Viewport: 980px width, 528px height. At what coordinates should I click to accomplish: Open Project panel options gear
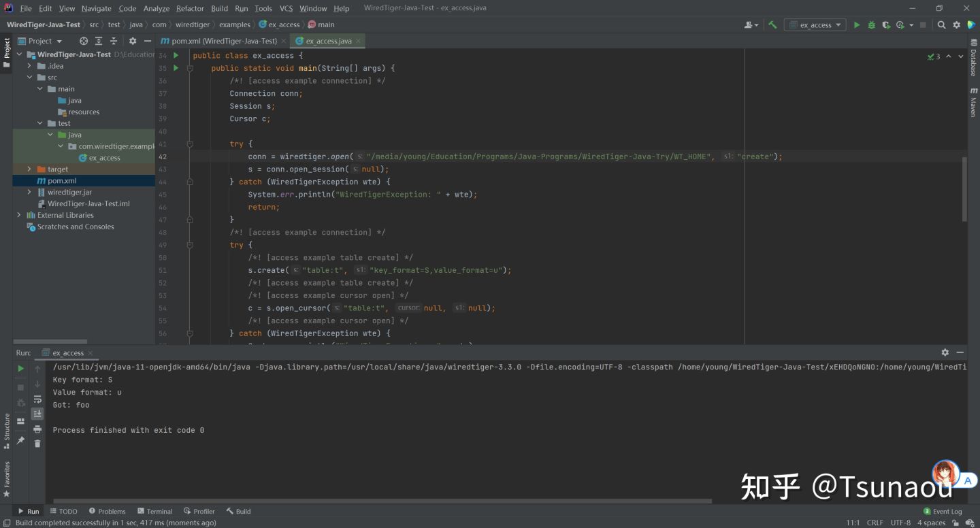pyautogui.click(x=133, y=41)
